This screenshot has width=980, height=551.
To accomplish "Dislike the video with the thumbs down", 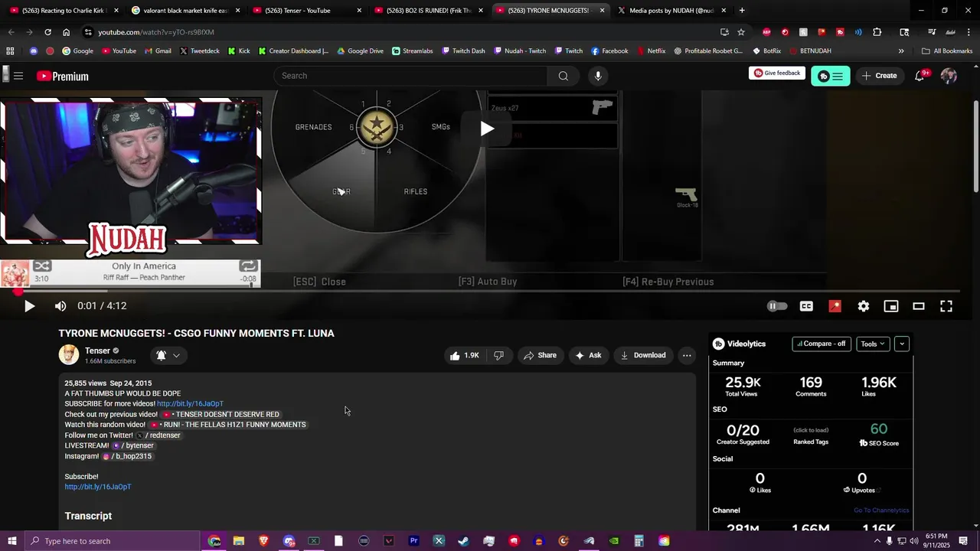I will pyautogui.click(x=499, y=355).
